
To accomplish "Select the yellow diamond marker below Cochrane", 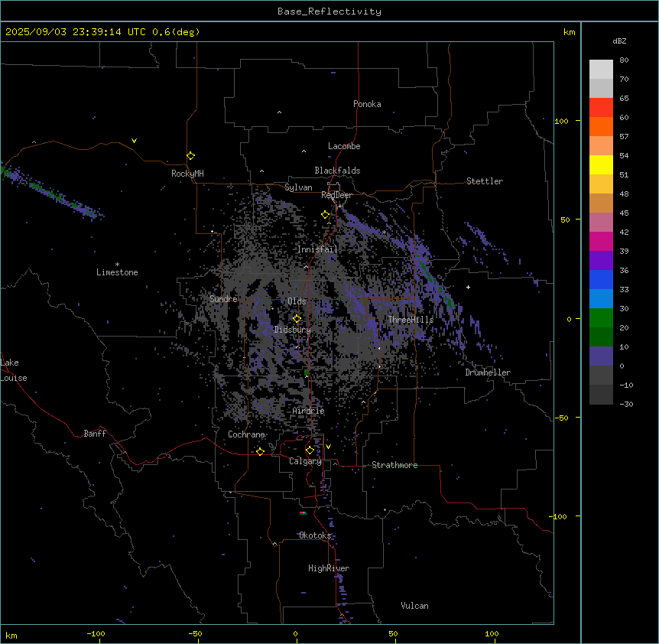I will [x=260, y=451].
